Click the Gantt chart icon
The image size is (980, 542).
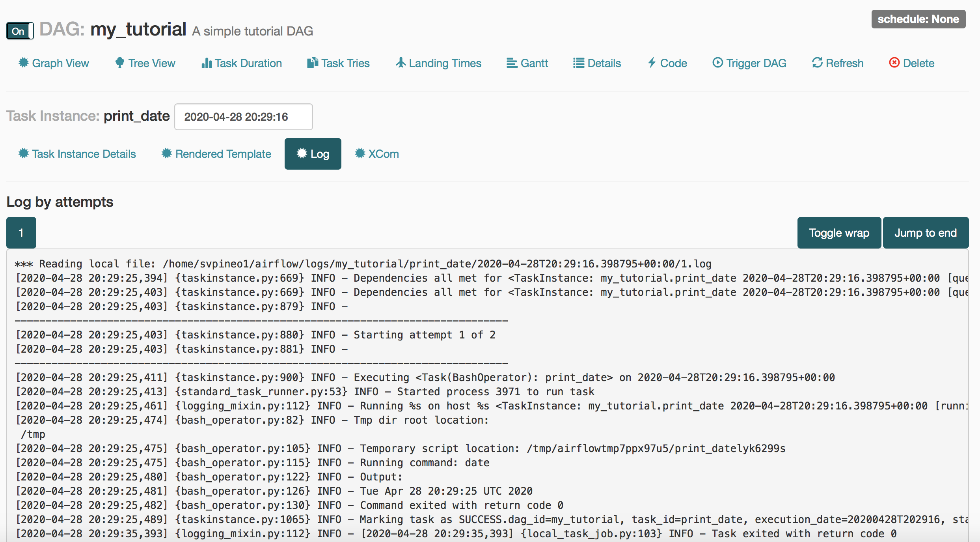point(512,63)
